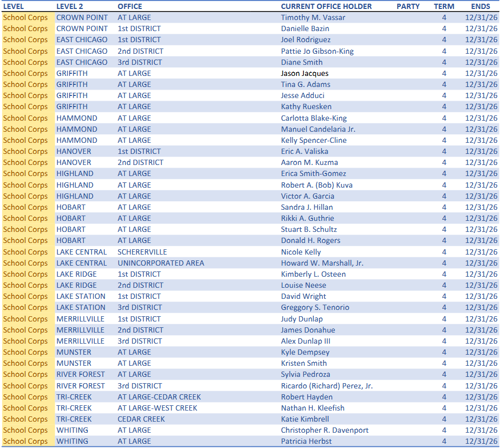Image resolution: width=503 pixels, height=448 pixels.
Task: Select the name Judy Dunlap
Action: [302, 319]
